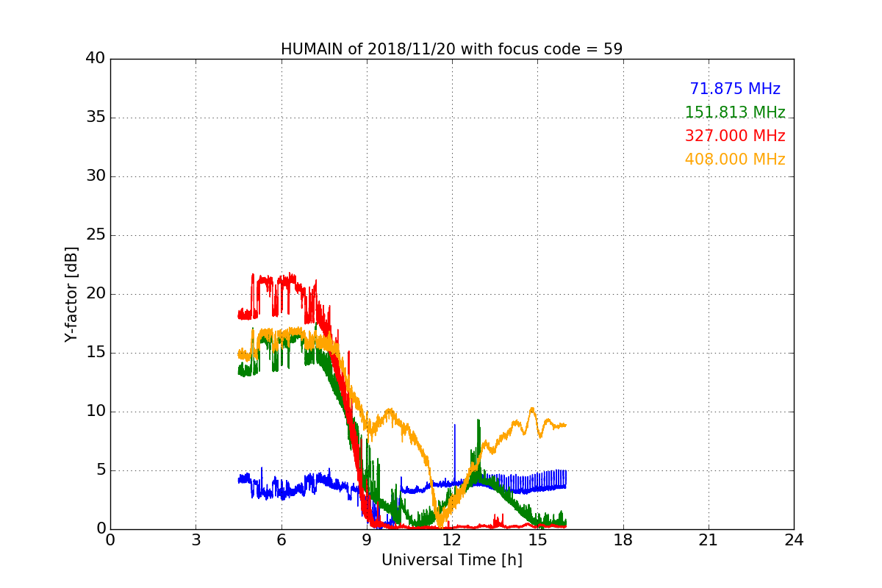This screenshot has height=588, width=882.
Task: Select the 151.813 MHz legend label
Action: pyautogui.click(x=735, y=112)
